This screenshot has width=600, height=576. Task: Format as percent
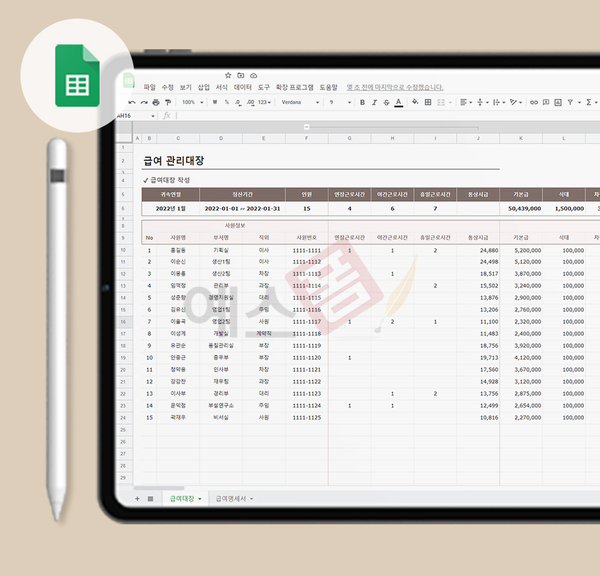(x=227, y=102)
